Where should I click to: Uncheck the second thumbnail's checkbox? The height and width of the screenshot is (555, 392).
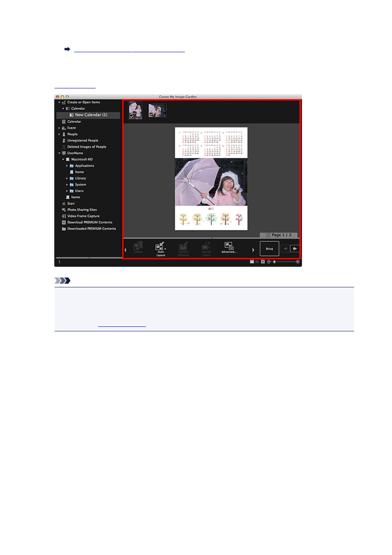pyautogui.click(x=151, y=115)
